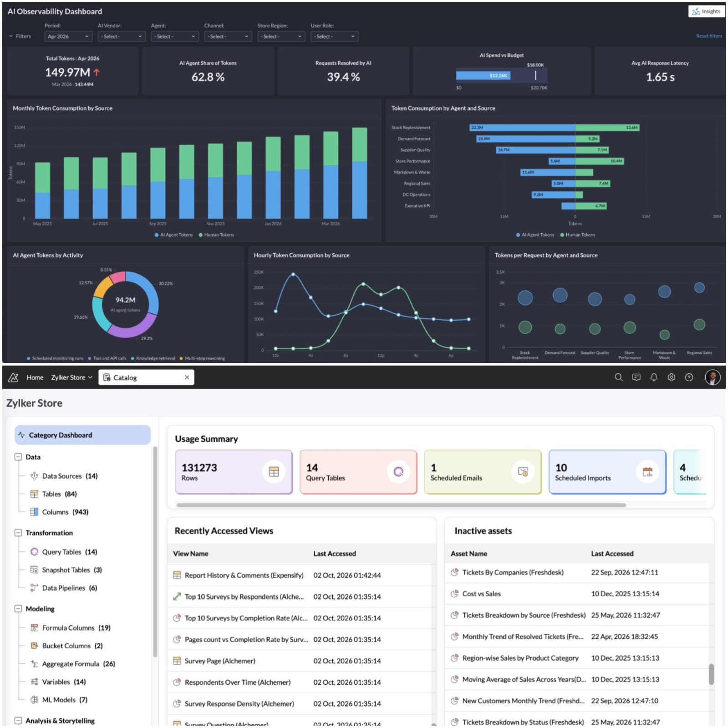Open the Period dropdown showing Apr 2026
728x728 pixels.
[68, 36]
